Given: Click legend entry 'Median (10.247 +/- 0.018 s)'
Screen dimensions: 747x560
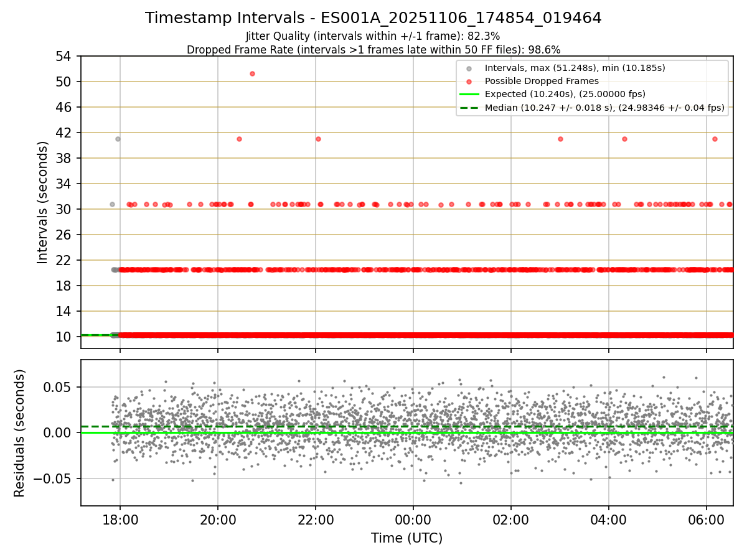Looking at the screenshot, I should (604, 108).
